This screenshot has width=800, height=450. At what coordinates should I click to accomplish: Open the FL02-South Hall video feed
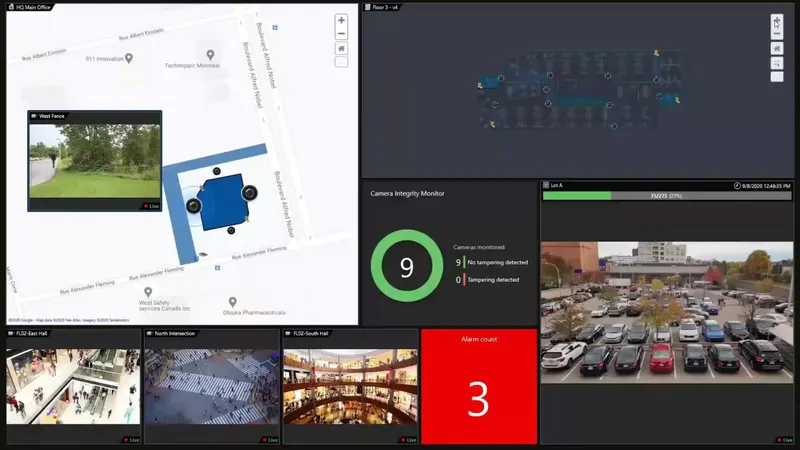click(x=351, y=386)
